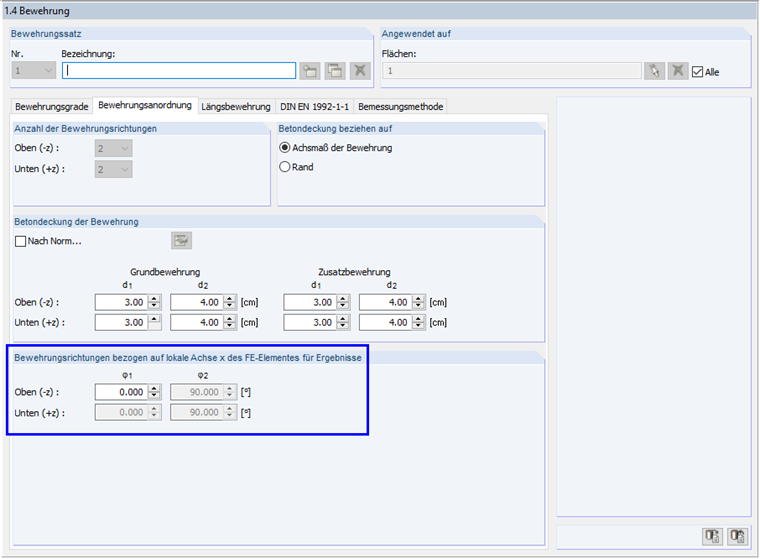Viewport: 760px width, 559px height.
Task: Open the Bemessungsmethode tab
Action: 400,107
